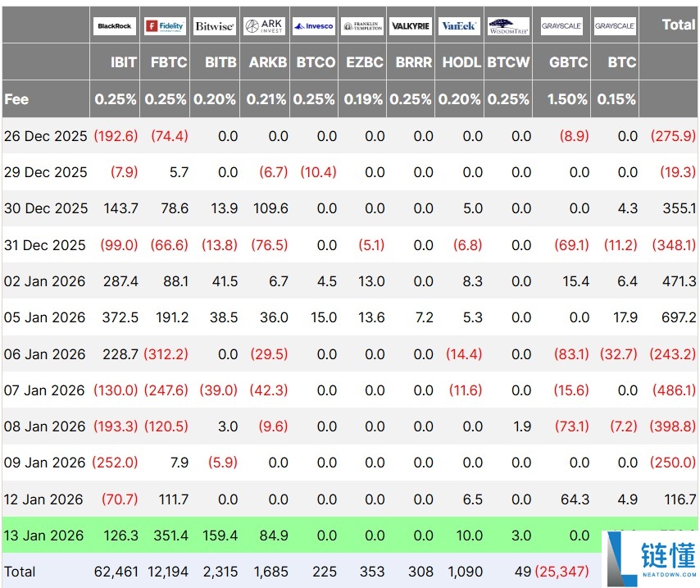Click FBTC value (312.2) on 06 Jan
The height and width of the screenshot is (588, 700).
point(166,354)
